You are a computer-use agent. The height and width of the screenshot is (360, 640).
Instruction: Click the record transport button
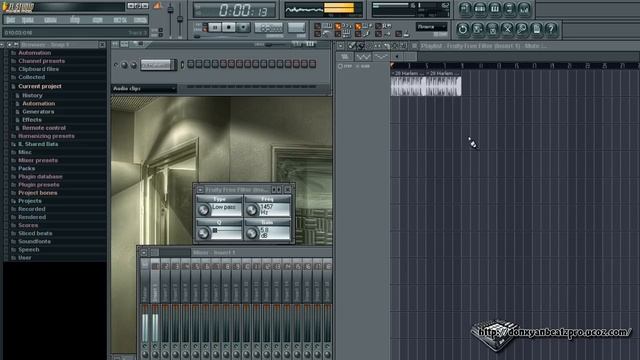243,27
